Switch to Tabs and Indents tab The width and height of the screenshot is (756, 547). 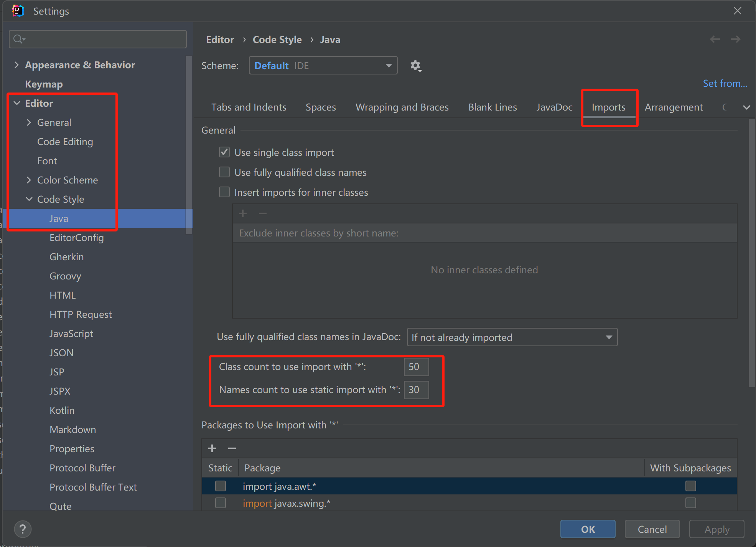tap(249, 107)
